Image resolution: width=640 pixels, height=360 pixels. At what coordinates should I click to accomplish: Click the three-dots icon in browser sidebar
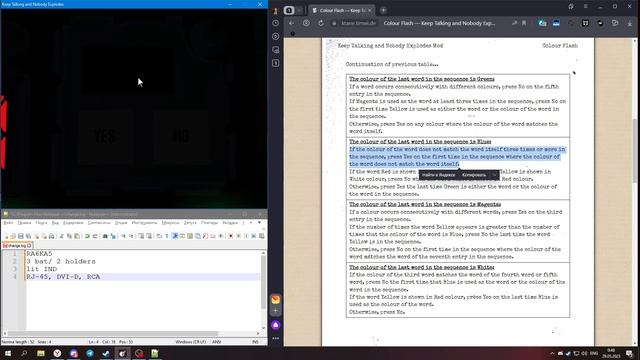click(276, 338)
